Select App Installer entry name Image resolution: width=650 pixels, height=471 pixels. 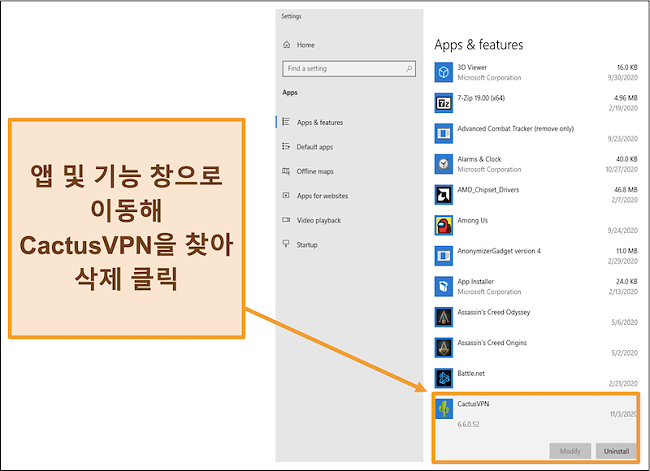tap(475, 282)
